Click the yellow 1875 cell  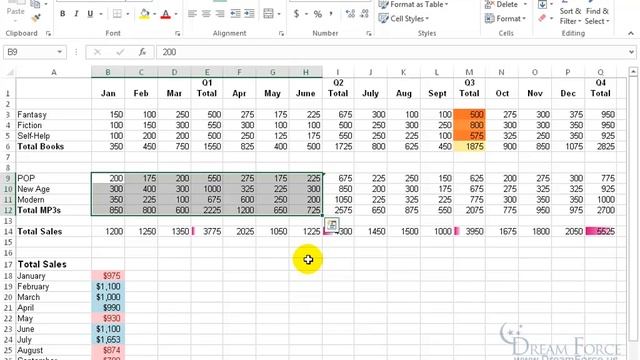click(x=469, y=147)
